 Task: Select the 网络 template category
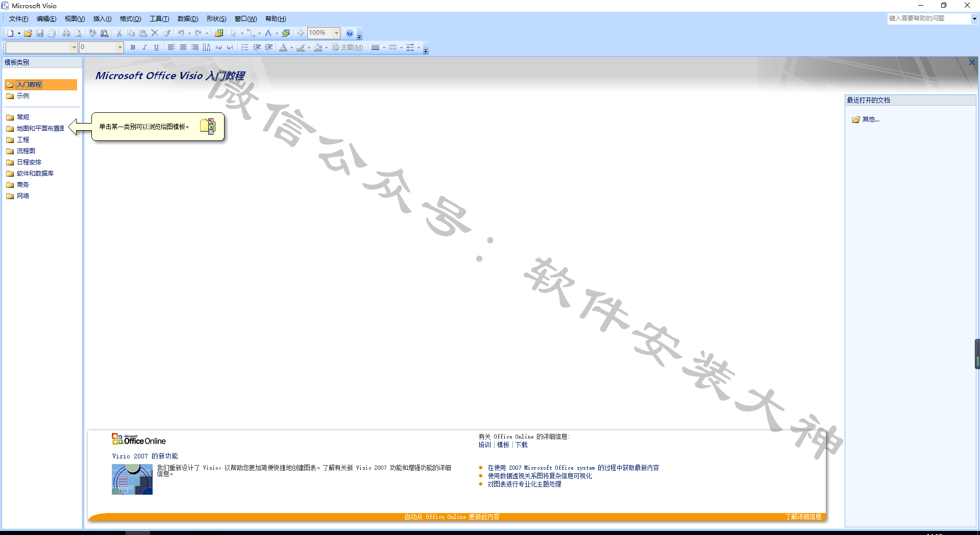(22, 196)
